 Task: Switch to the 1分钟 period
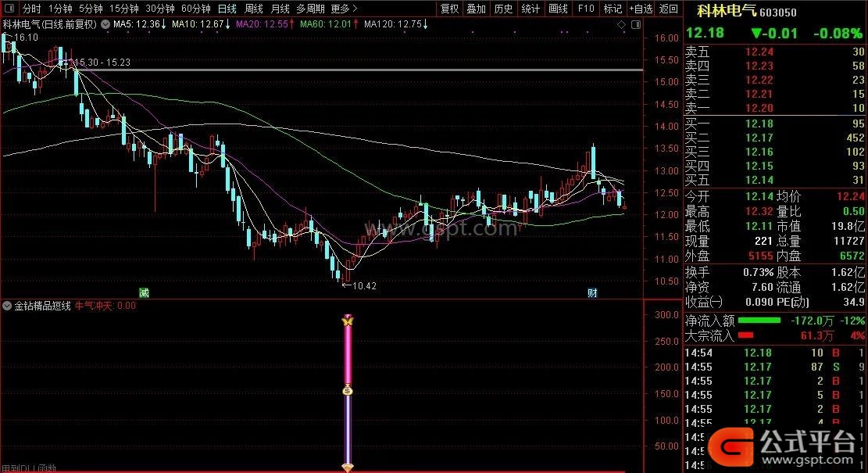point(60,9)
